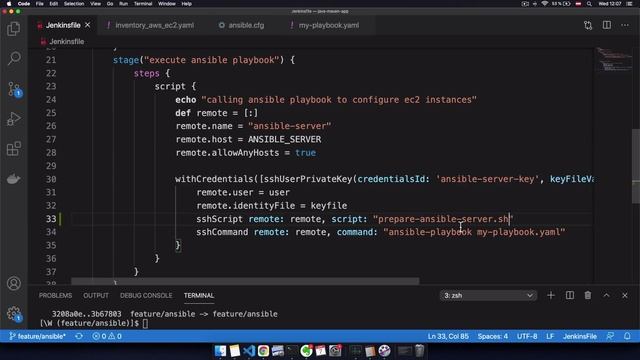Open Spotlight search in menu bar
Viewport: 640px width, 360px height.
[589, 4]
